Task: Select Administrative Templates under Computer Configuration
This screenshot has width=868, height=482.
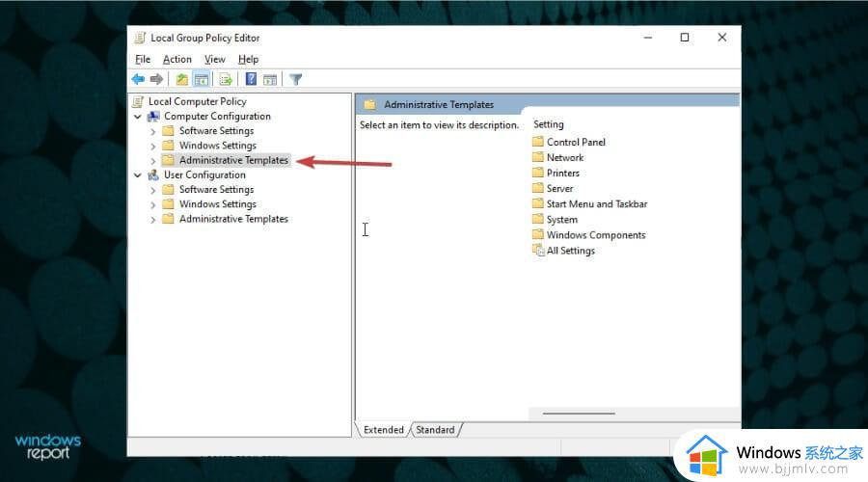Action: pyautogui.click(x=233, y=160)
